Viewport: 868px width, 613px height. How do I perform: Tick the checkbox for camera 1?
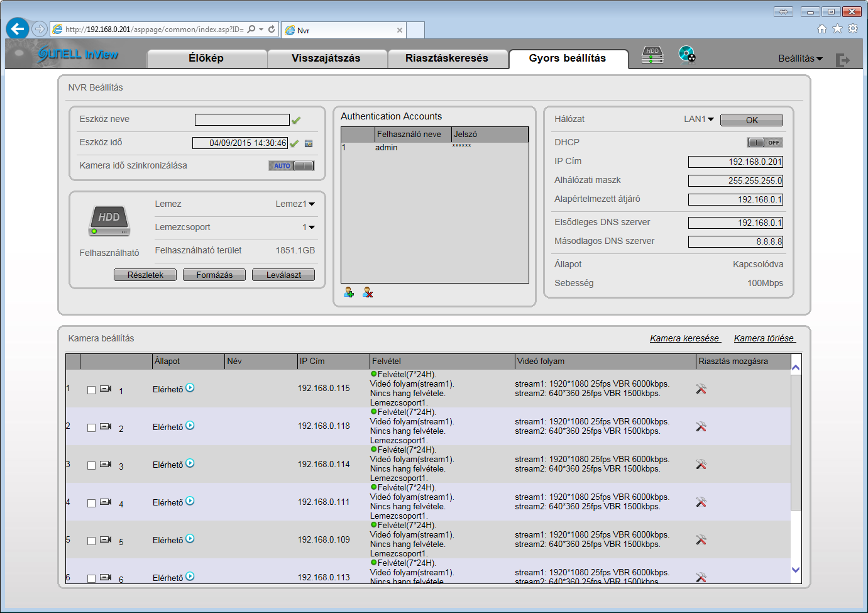click(x=91, y=390)
